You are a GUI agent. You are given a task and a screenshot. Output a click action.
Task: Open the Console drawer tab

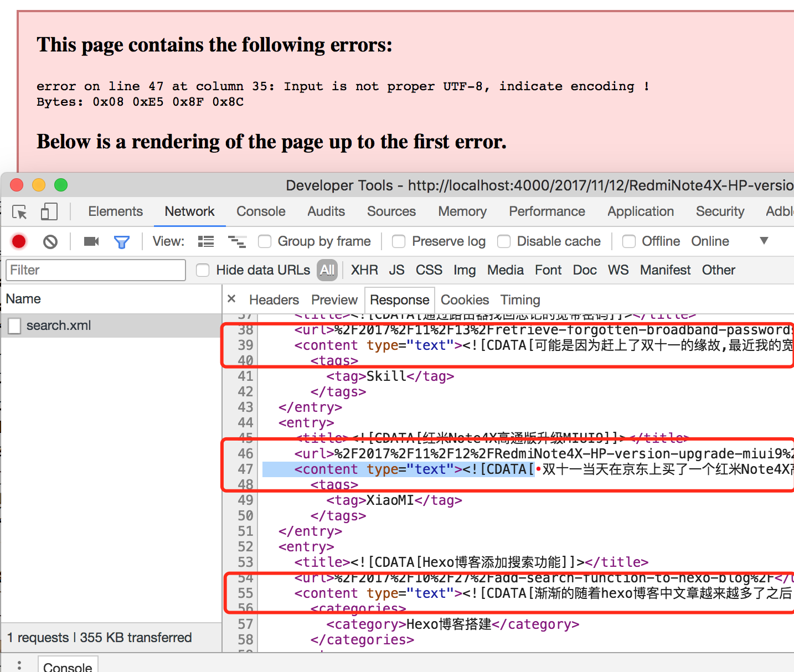pos(68,666)
